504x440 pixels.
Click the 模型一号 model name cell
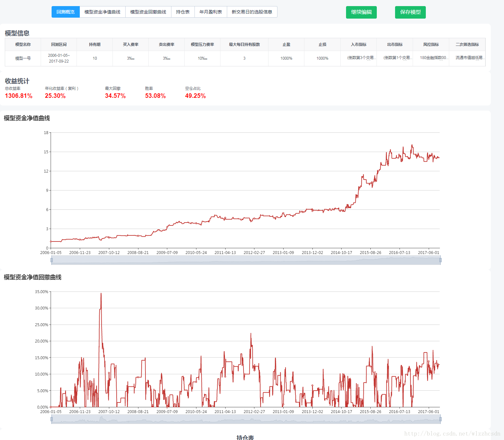click(23, 58)
